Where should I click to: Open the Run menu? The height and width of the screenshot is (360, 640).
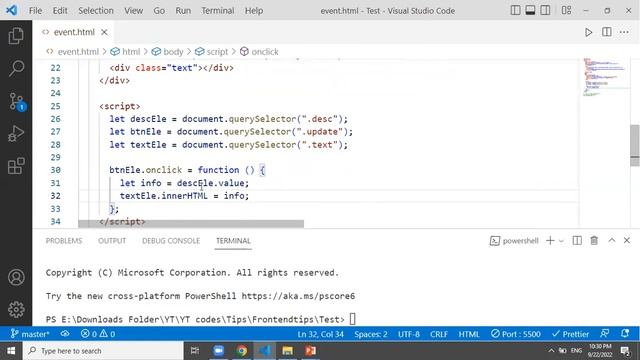click(x=183, y=11)
